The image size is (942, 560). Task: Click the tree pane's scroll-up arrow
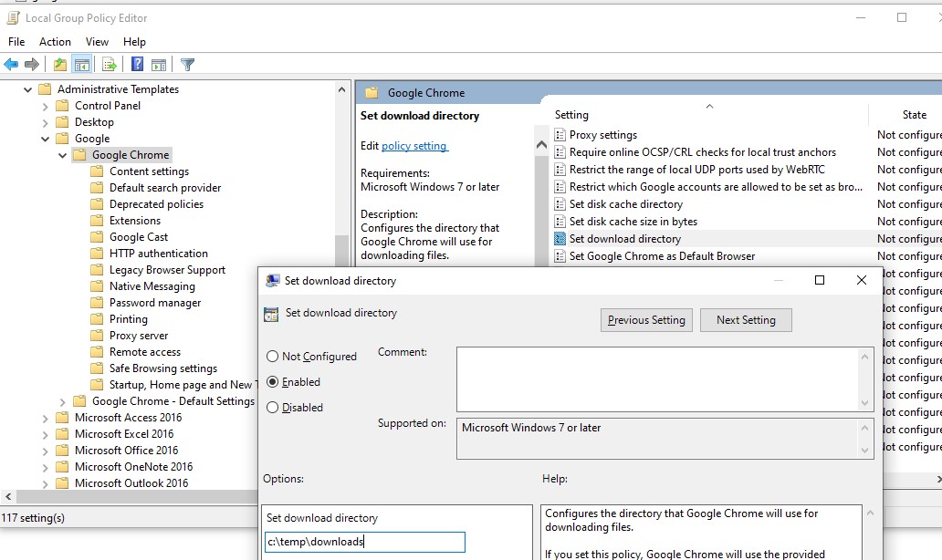(x=341, y=89)
